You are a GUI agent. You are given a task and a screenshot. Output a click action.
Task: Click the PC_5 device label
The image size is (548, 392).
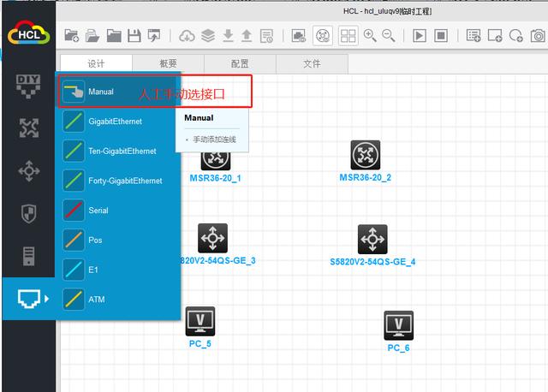(200, 344)
